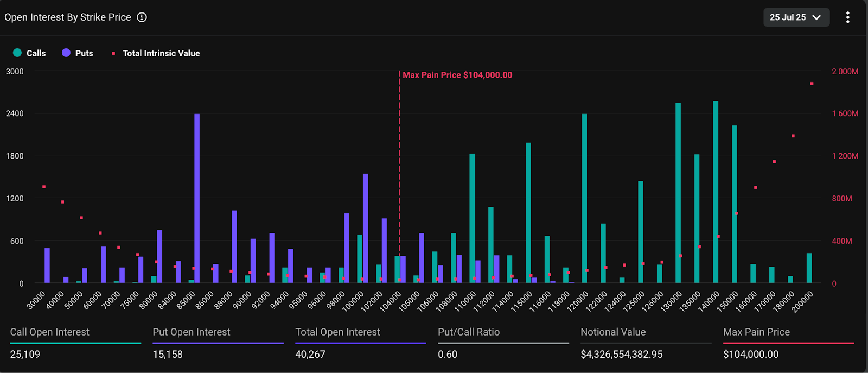Click the tall puts bar at 85000 strike

pos(197,198)
